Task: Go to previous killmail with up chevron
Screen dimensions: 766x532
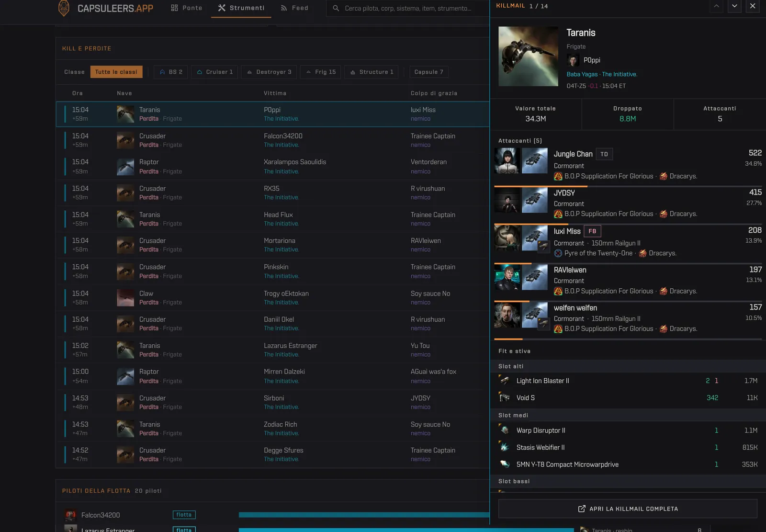Action: coord(716,6)
